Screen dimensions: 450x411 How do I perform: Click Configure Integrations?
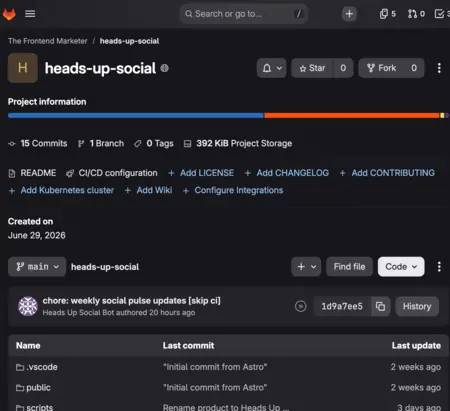point(233,190)
